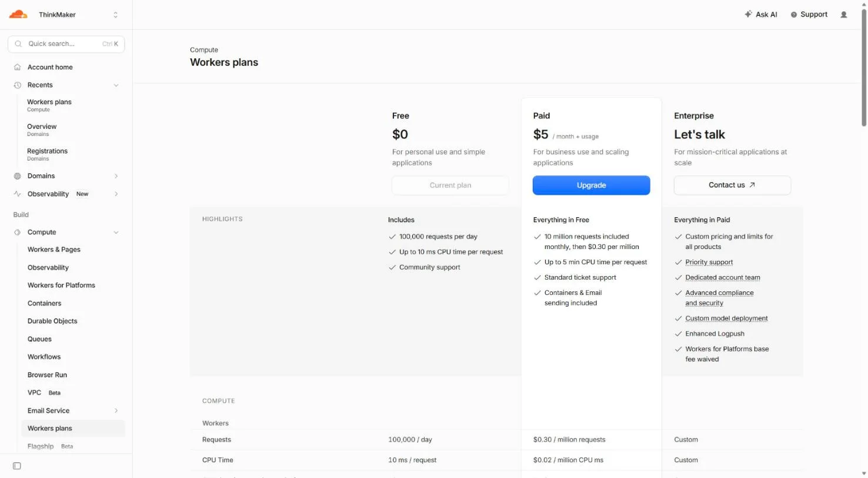Image resolution: width=868 pixels, height=478 pixels.
Task: Click the Ask AI sparkle icon
Action: pyautogui.click(x=748, y=14)
